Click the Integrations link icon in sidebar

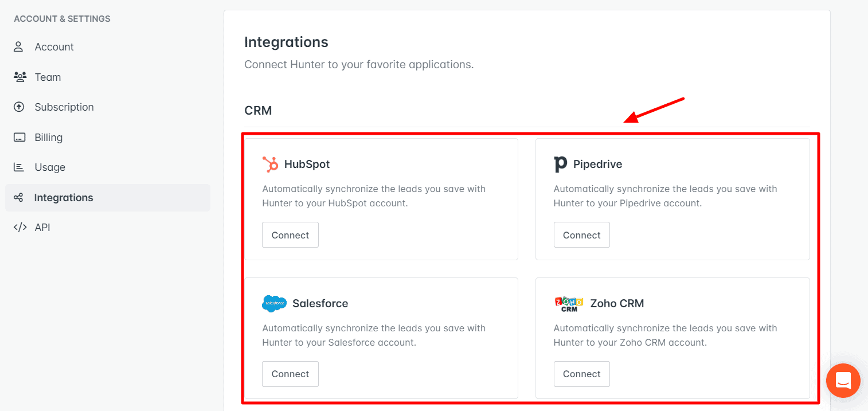[20, 197]
